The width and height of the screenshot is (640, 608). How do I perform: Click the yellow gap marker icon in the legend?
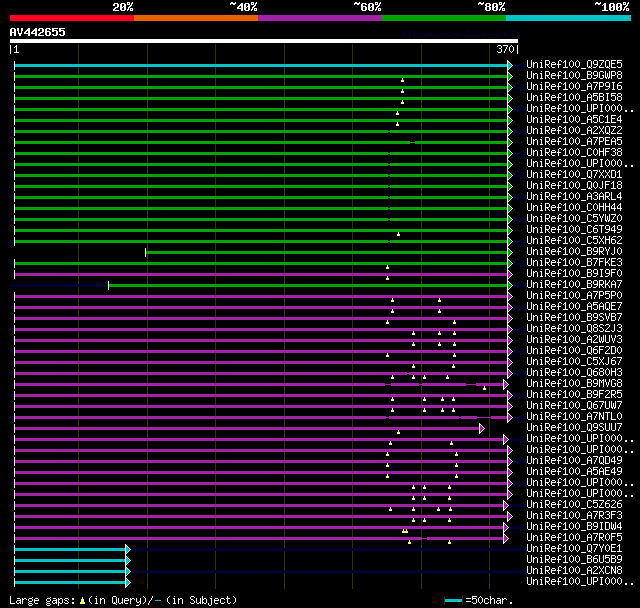(82, 601)
